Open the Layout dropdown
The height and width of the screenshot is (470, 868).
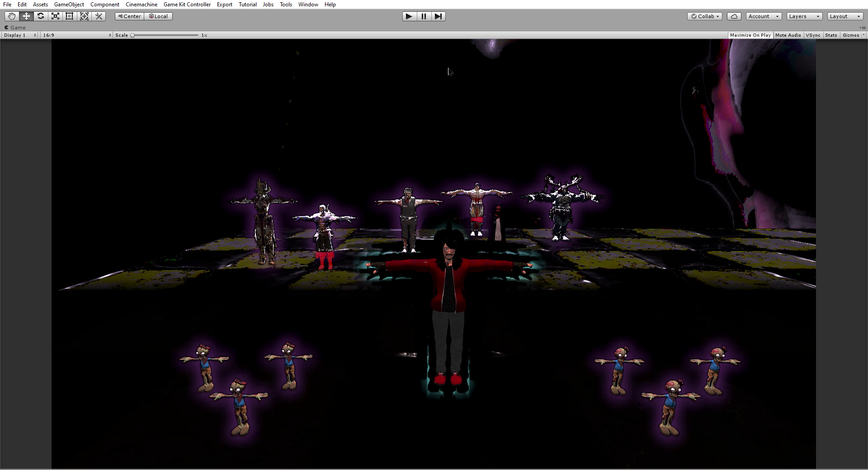844,16
